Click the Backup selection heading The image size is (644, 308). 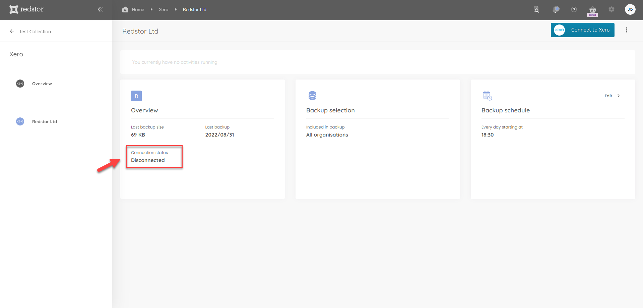(330, 110)
